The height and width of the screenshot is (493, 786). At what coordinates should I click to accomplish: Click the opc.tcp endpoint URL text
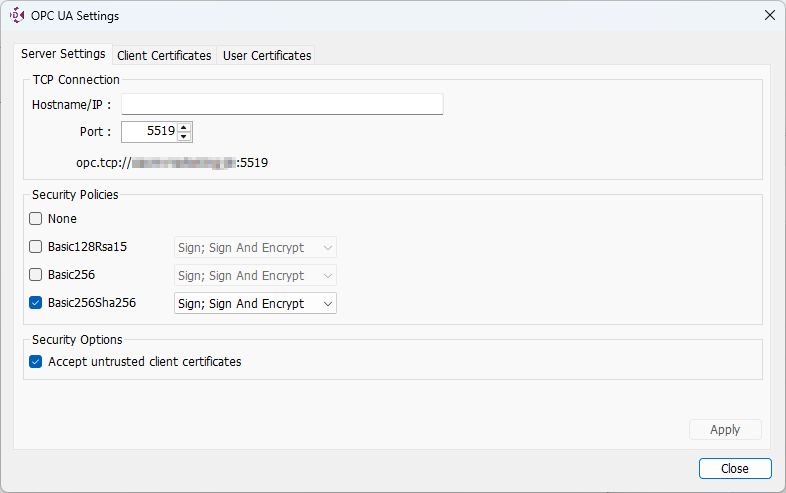coord(172,162)
